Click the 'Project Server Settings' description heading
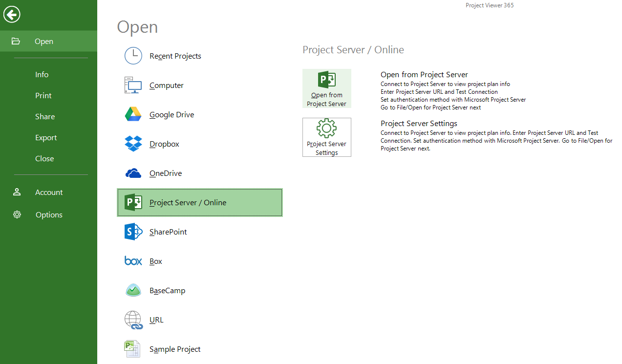The height and width of the screenshot is (364, 622). (419, 123)
